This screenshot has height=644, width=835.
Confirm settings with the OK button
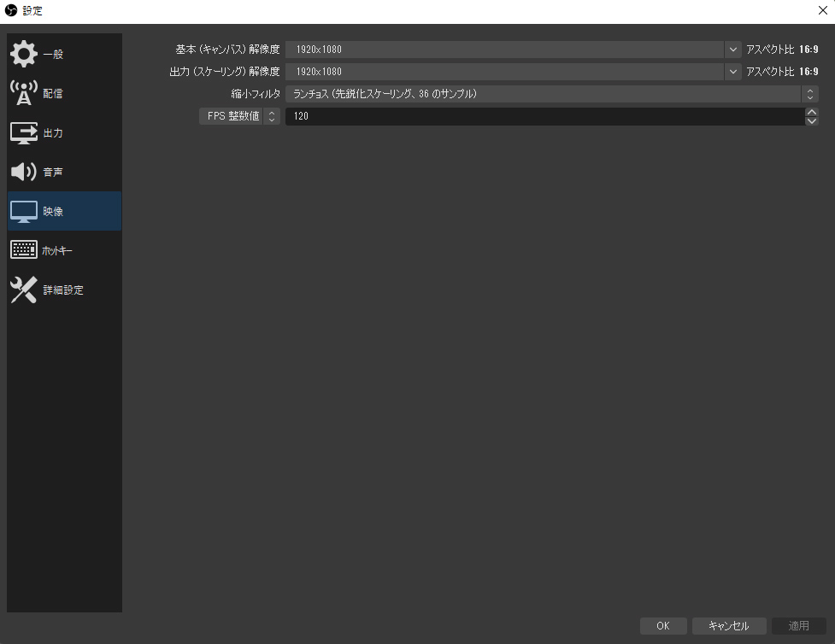pyautogui.click(x=663, y=626)
